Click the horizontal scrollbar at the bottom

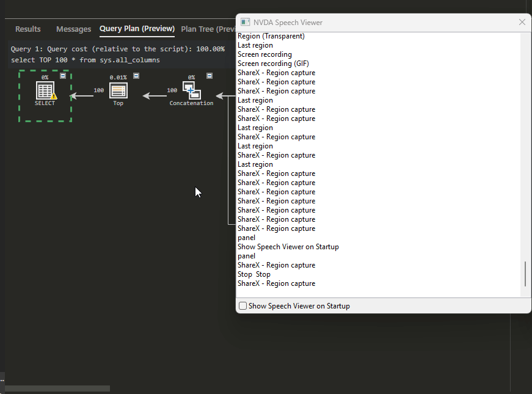point(57,388)
